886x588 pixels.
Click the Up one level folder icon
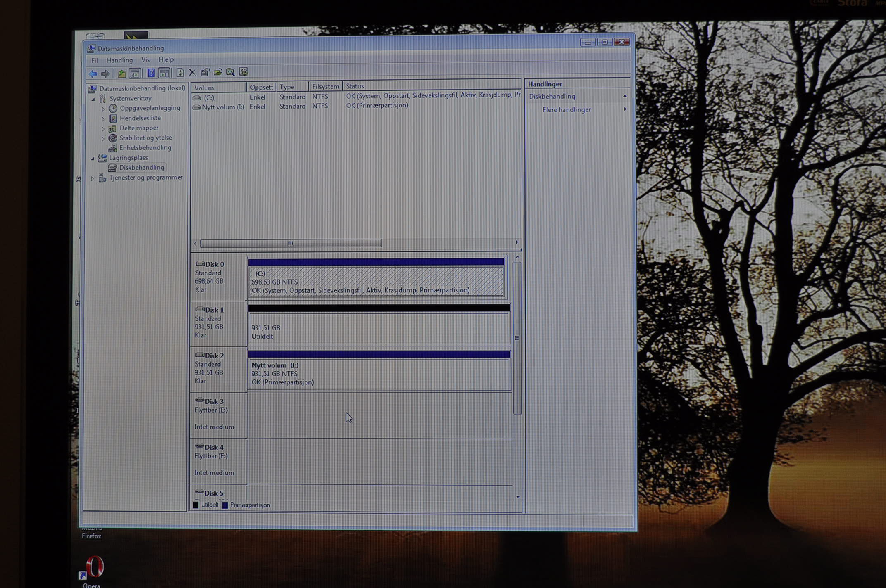[121, 73]
